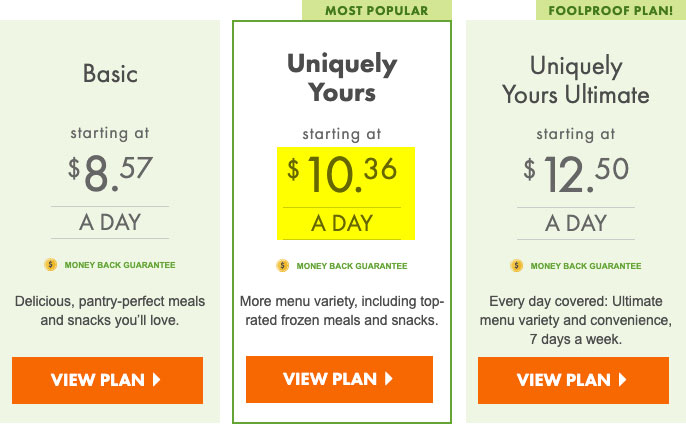Click arrow icon on Basic View Plan button

(156, 379)
